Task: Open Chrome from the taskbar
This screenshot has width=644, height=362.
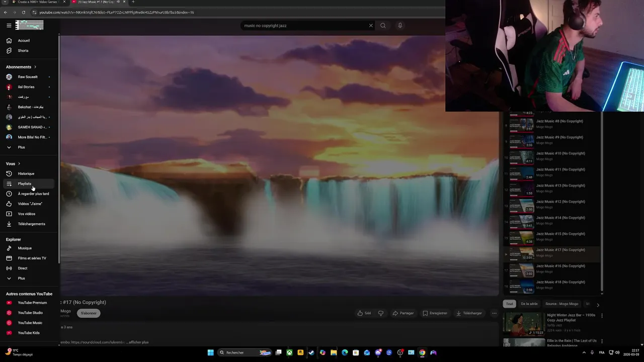Action: coord(422,352)
